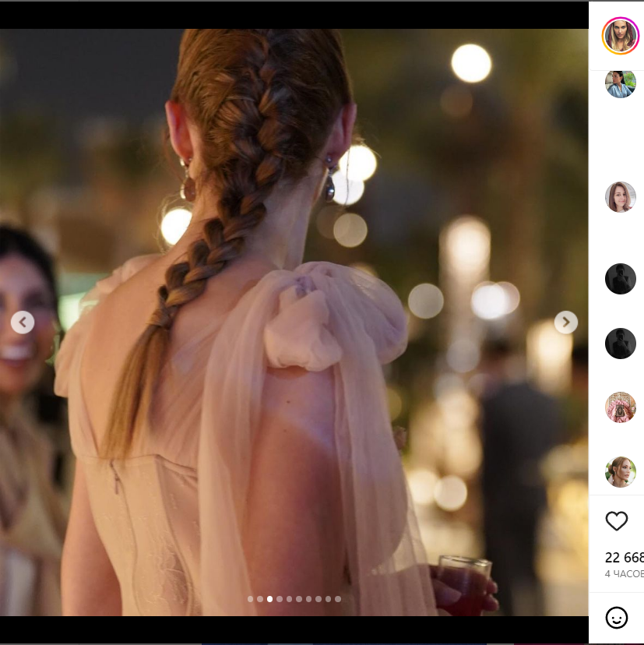Viewport: 644px width, 645px height.
Task: Jump to the last carousel dot
Action: (338, 599)
